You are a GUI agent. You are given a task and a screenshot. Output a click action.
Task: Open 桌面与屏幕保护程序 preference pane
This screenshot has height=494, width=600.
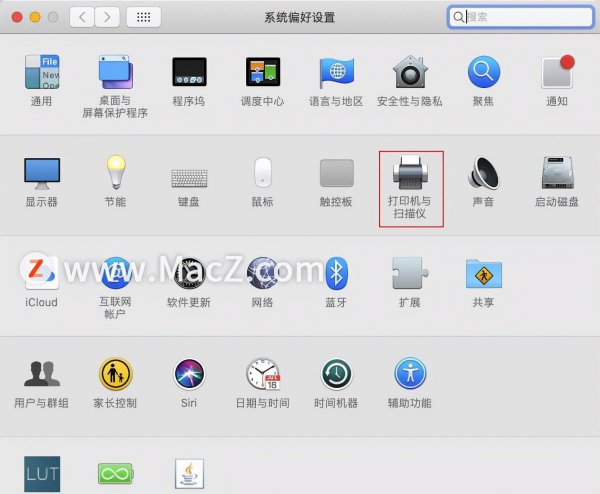coord(116,72)
